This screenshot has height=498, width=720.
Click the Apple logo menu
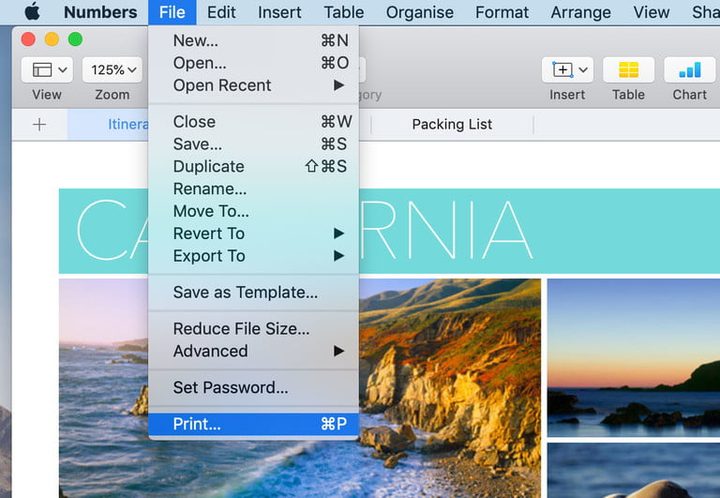point(32,12)
